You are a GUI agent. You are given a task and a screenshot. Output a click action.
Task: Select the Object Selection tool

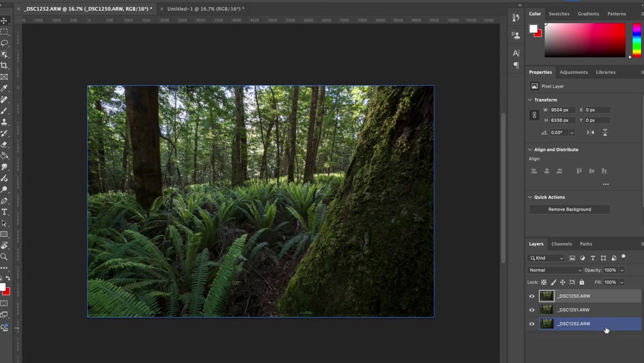point(4,54)
